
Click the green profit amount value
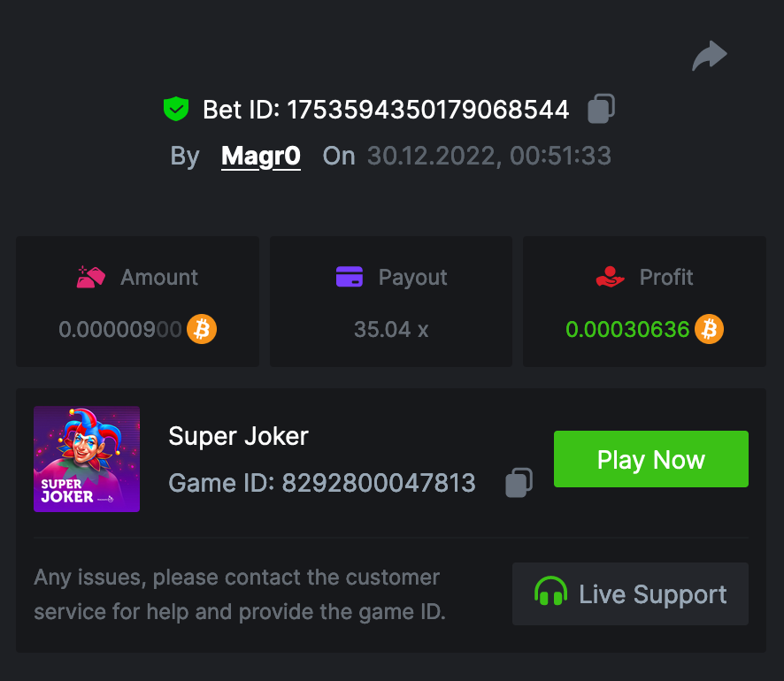pyautogui.click(x=627, y=330)
